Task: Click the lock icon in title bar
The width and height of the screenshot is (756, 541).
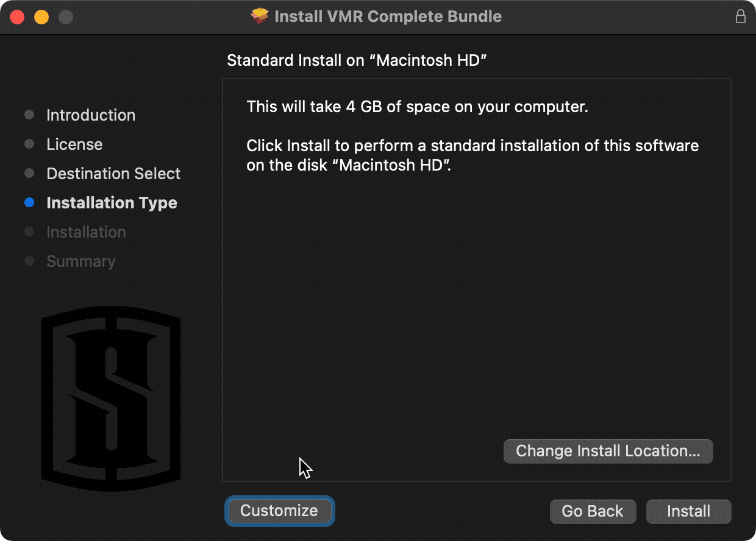Action: [741, 16]
